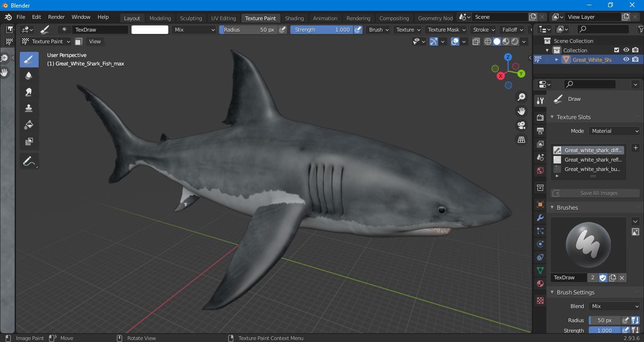Open the Brush settings popover
The image size is (644, 342).
pyautogui.click(x=379, y=30)
